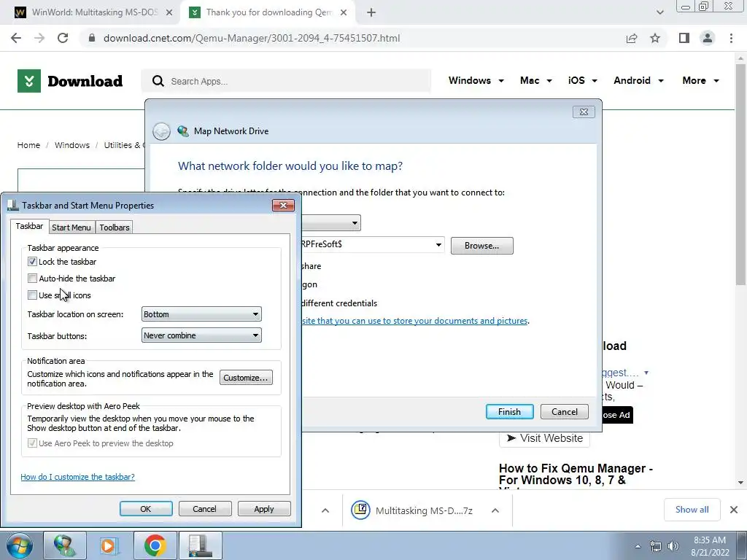Open options chevron for the cut-off download
Image resolution: width=747 pixels, height=560 pixels.
click(x=325, y=510)
